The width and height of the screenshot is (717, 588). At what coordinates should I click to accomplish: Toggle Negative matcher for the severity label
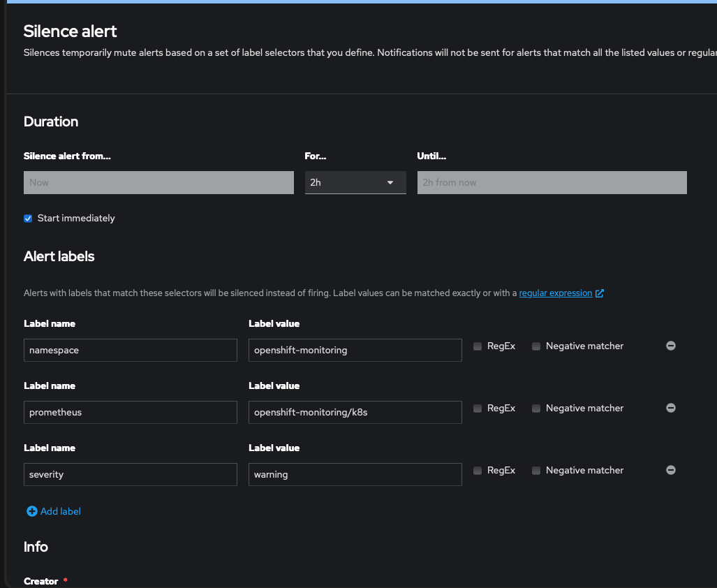536,471
